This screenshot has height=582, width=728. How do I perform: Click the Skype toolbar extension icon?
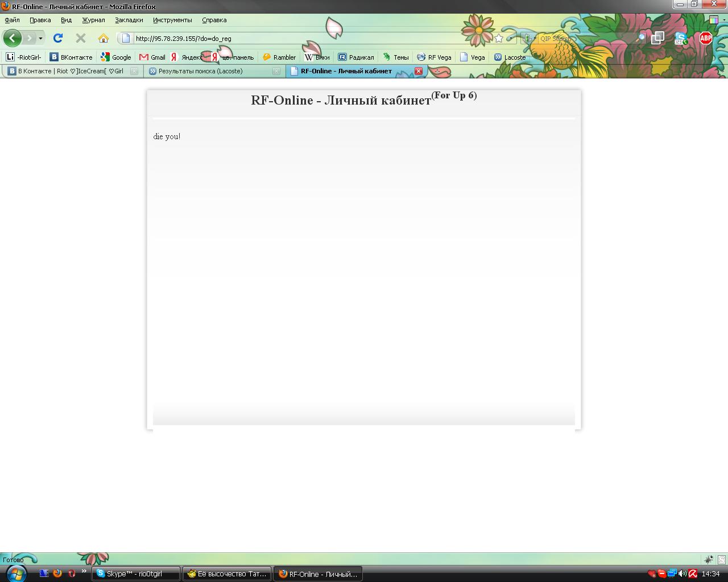681,38
